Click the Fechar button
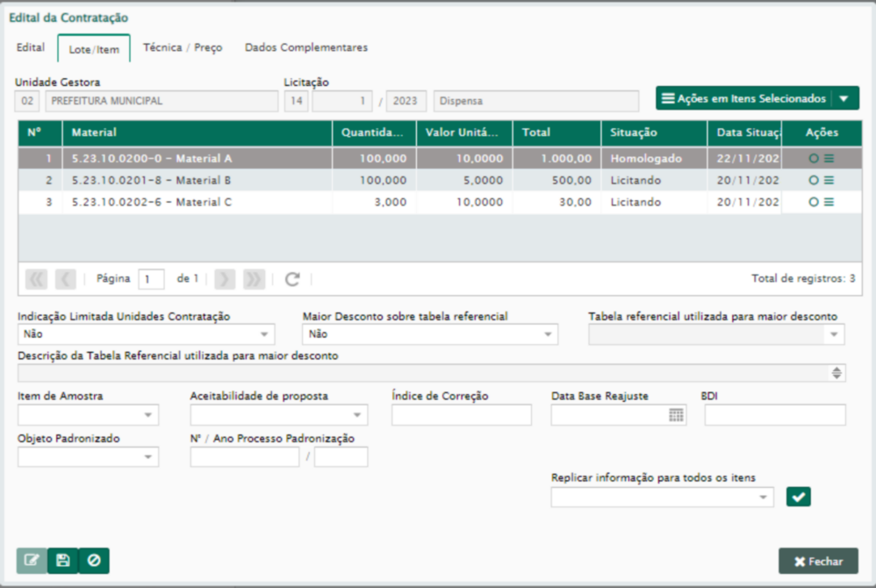This screenshot has height=588, width=876. [818, 561]
